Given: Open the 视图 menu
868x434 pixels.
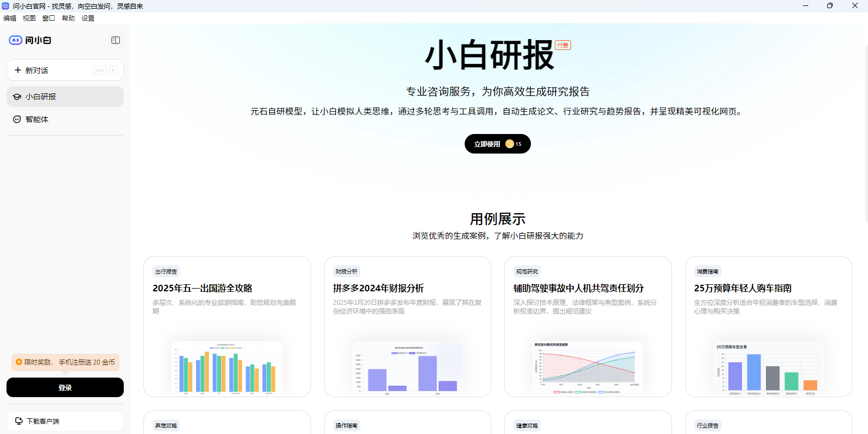Looking at the screenshot, I should (29, 18).
